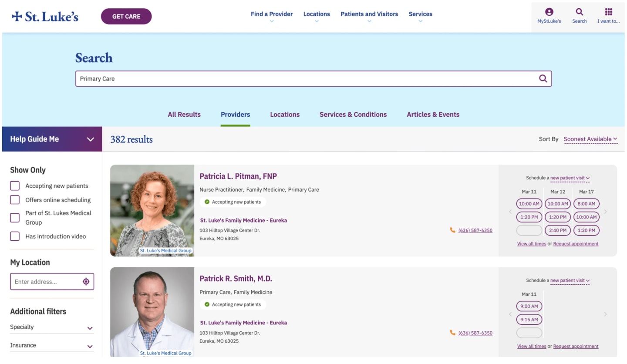627x364 pixels.
Task: Open the Sort By Soonest Available dropdown
Action: pos(590,139)
